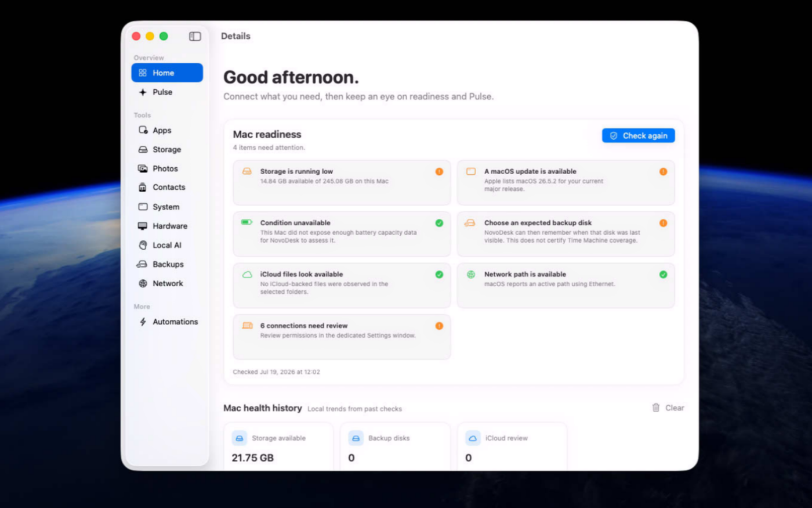Image resolution: width=812 pixels, height=508 pixels.
Task: Open the Contacts tool
Action: pos(167,187)
